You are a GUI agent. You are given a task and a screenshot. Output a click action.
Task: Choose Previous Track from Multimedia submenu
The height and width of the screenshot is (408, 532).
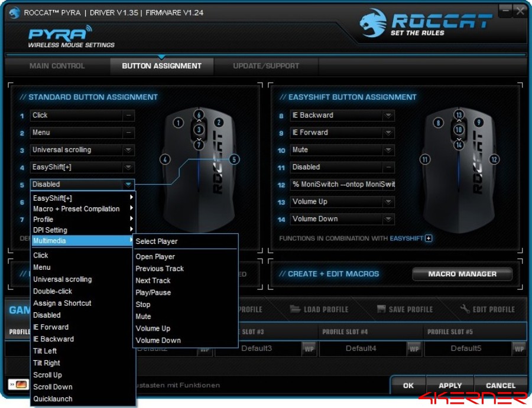pyautogui.click(x=185, y=269)
